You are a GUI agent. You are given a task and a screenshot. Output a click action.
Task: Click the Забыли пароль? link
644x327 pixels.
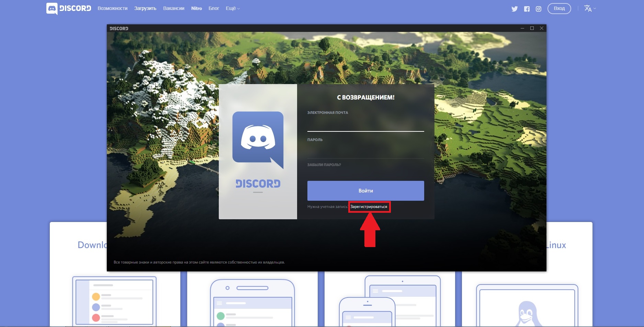coord(324,165)
